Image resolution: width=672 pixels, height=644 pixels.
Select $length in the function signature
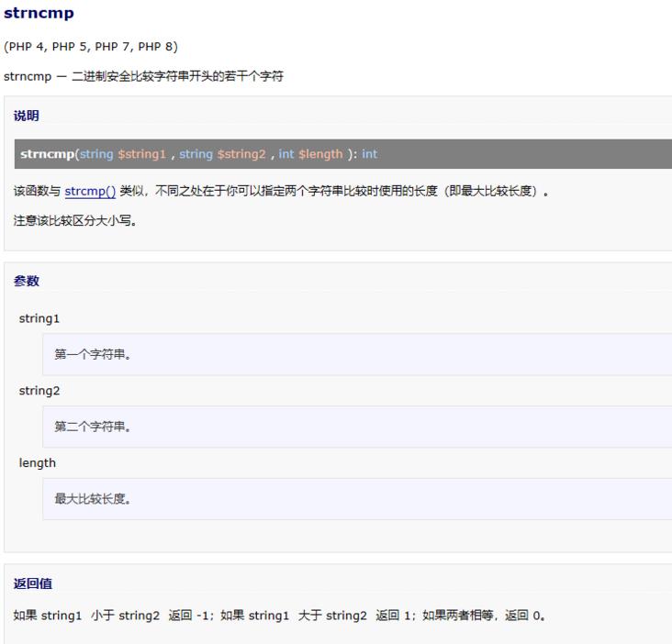point(320,154)
